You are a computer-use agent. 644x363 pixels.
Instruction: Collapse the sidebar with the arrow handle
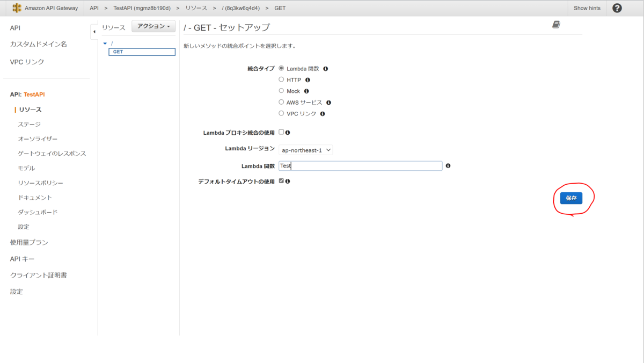(94, 32)
